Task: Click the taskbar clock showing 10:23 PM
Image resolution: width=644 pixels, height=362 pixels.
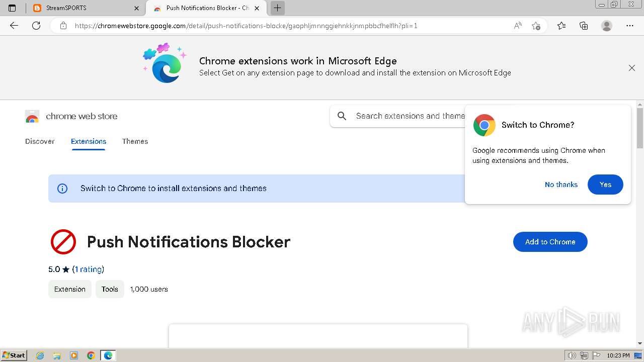Action: tap(618, 355)
